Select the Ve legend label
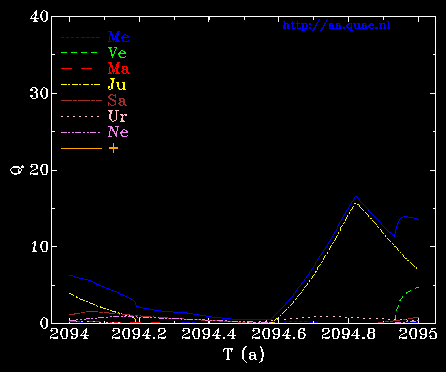 (x=117, y=53)
